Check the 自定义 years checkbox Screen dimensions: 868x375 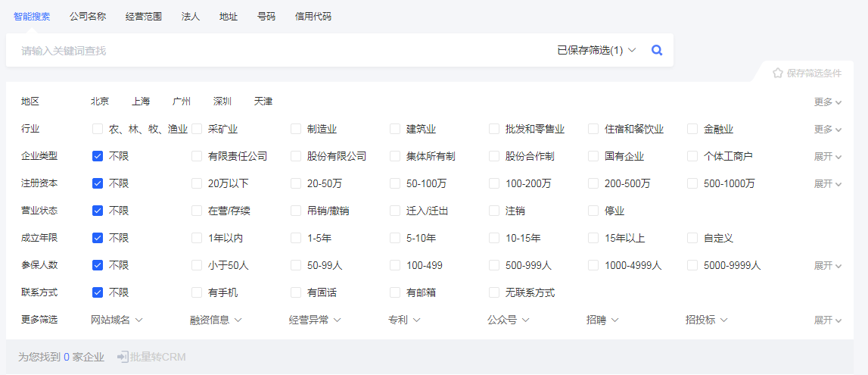point(692,238)
